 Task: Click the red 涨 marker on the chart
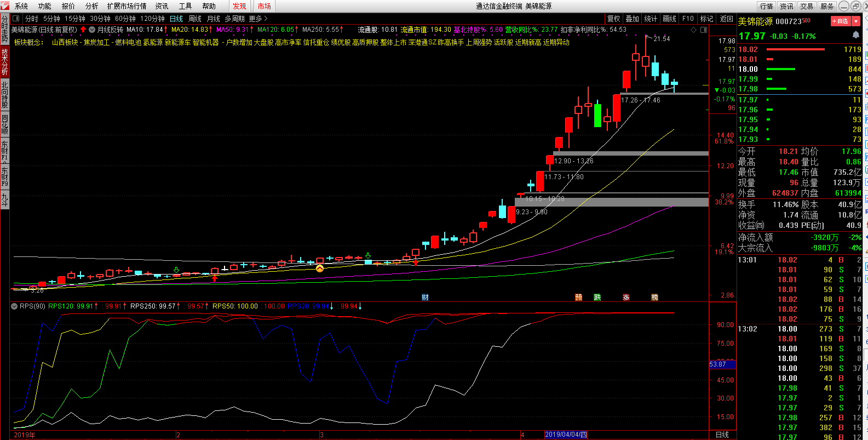pyautogui.click(x=626, y=297)
